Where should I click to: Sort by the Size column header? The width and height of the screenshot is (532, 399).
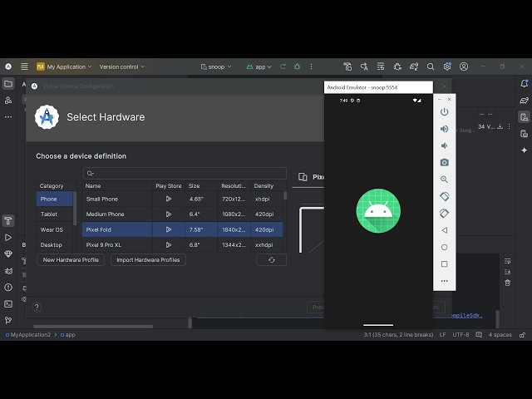point(201,186)
